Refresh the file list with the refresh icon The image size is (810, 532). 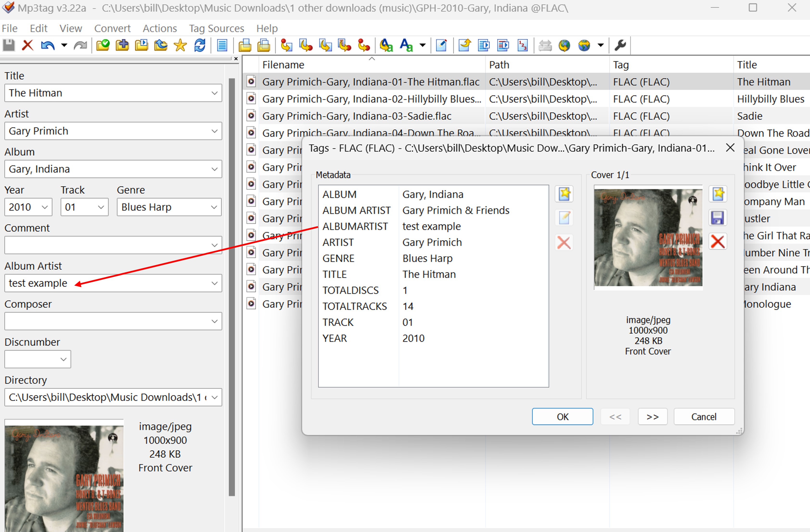(x=200, y=45)
